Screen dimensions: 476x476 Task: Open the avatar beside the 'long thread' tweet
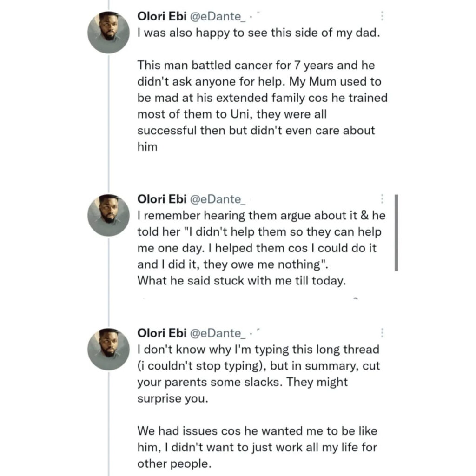[x=109, y=349]
